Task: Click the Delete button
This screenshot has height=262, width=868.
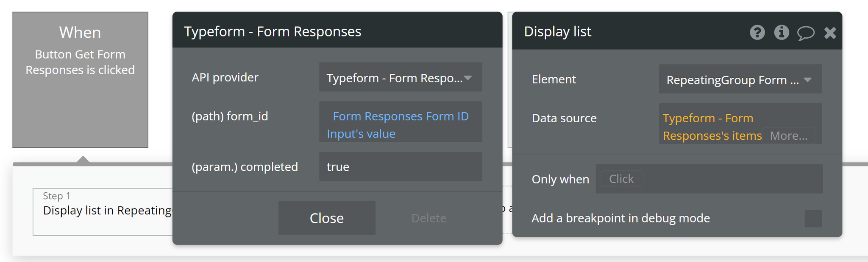Action: [x=428, y=218]
